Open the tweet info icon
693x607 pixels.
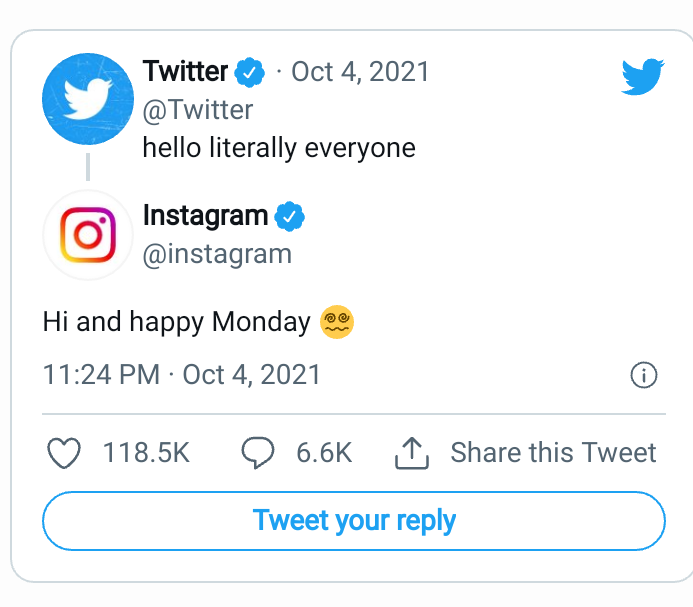[644, 375]
